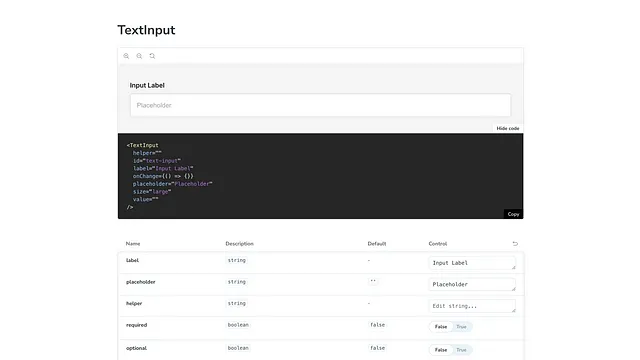Image resolution: width=640 pixels, height=360 pixels.
Task: Zoom in the TextInput preview
Action: [x=126, y=56]
